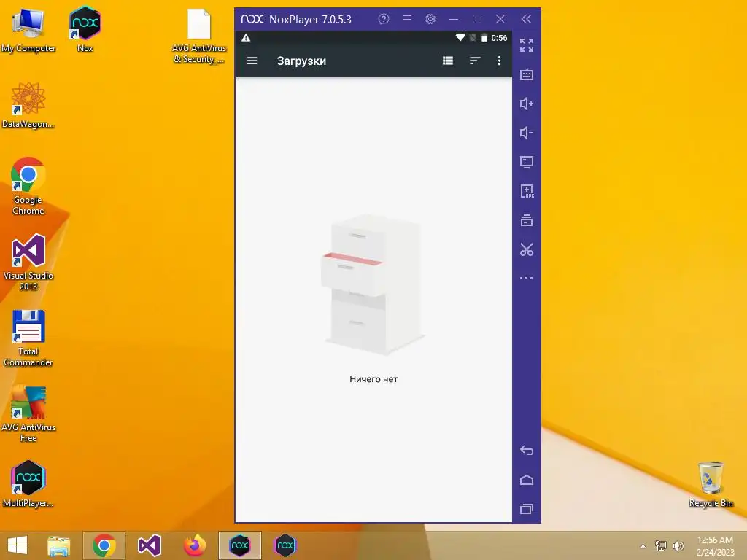Open the printer-shaped icon in Nox sidebar
The height and width of the screenshot is (560, 747).
click(527, 220)
